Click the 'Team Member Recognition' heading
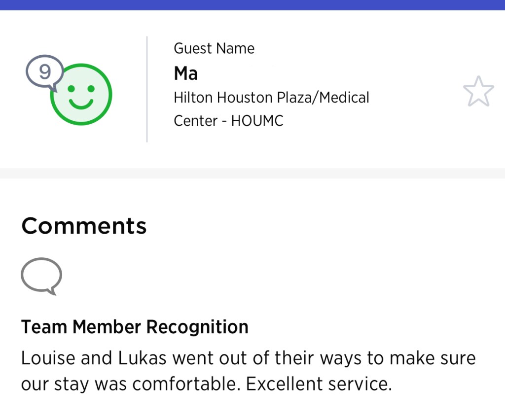 [135, 327]
